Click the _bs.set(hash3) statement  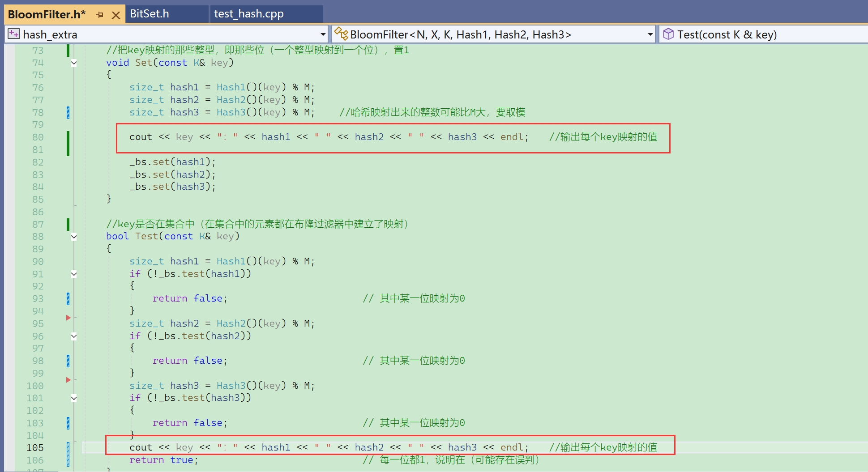point(173,187)
